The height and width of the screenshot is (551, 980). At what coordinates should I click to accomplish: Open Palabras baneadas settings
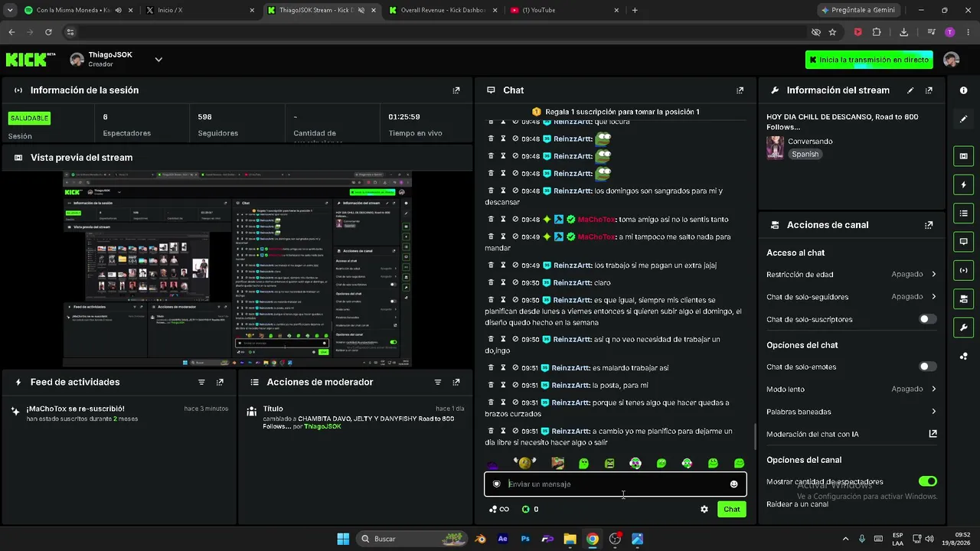[851, 412]
